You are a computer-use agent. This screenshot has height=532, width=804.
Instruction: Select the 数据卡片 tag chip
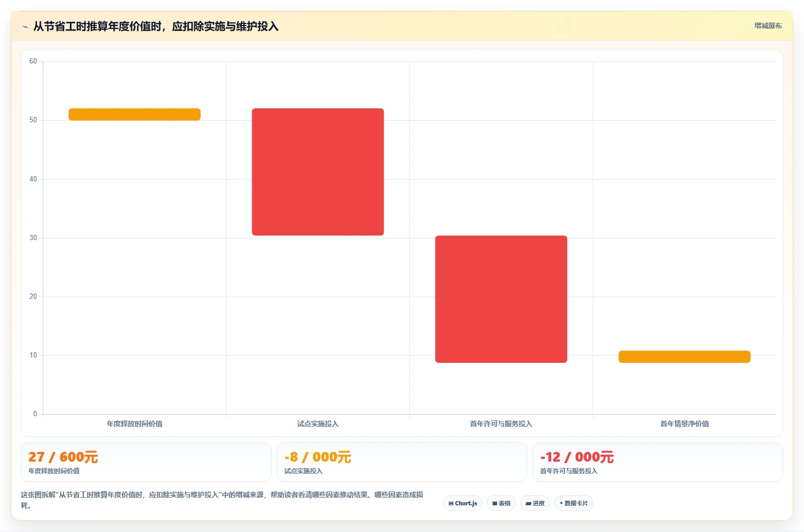pos(574,503)
